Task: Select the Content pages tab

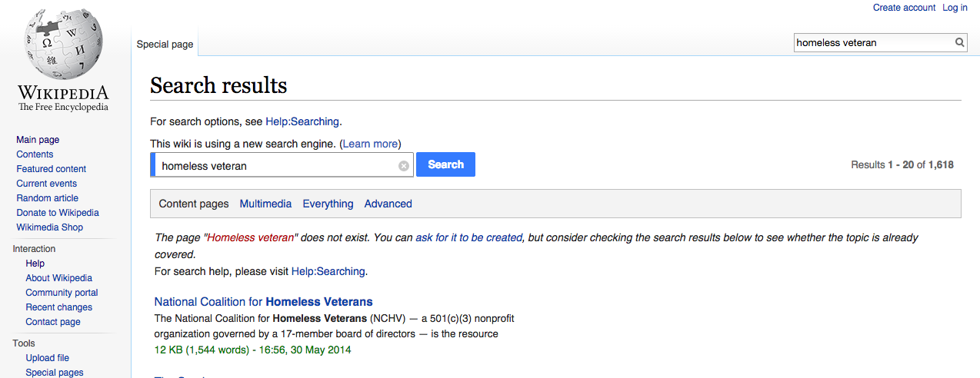Action: [194, 204]
